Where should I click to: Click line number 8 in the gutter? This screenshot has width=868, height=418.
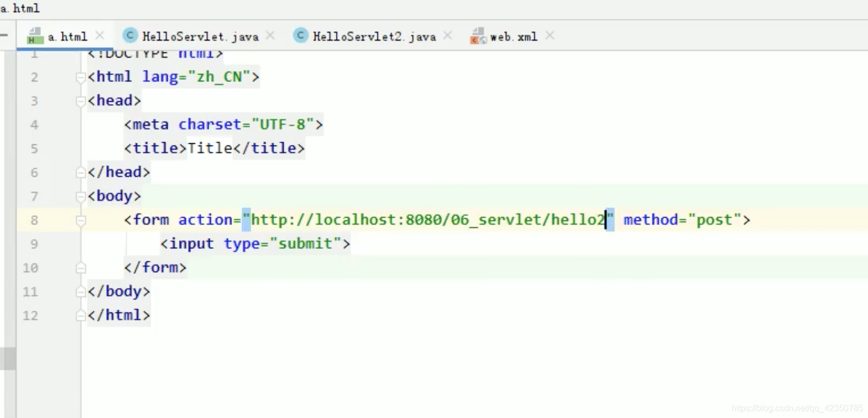[x=35, y=220]
